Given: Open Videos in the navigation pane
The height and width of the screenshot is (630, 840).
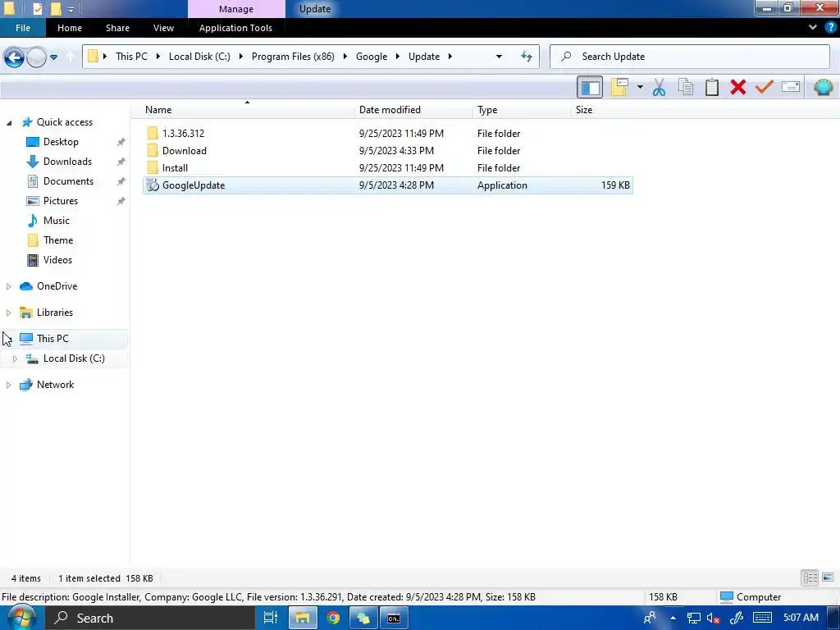Looking at the screenshot, I should (x=57, y=260).
